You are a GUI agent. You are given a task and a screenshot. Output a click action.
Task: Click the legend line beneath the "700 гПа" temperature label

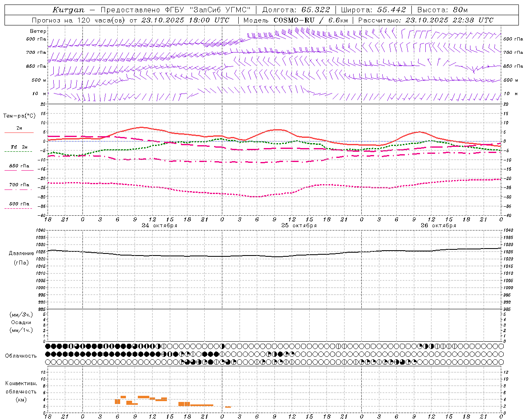point(18,189)
